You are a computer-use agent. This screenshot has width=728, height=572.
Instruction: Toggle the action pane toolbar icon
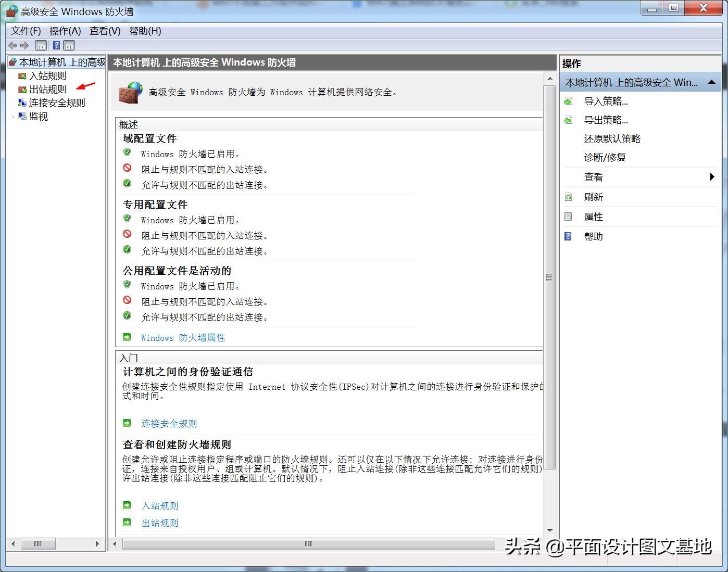pos(69,45)
